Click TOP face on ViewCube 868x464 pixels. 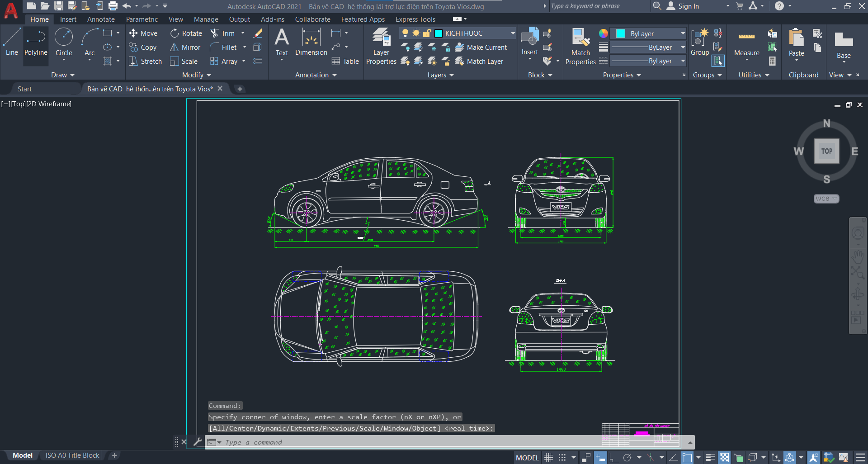coord(827,151)
